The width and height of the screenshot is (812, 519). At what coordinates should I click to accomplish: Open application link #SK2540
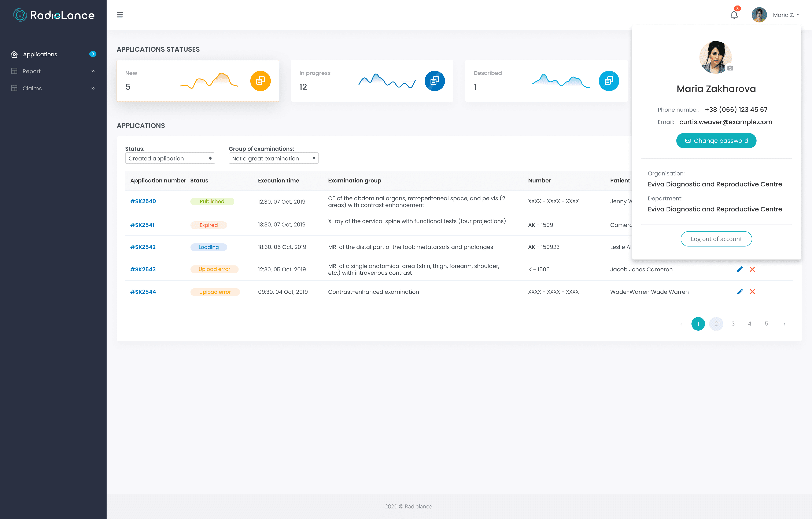[143, 202]
